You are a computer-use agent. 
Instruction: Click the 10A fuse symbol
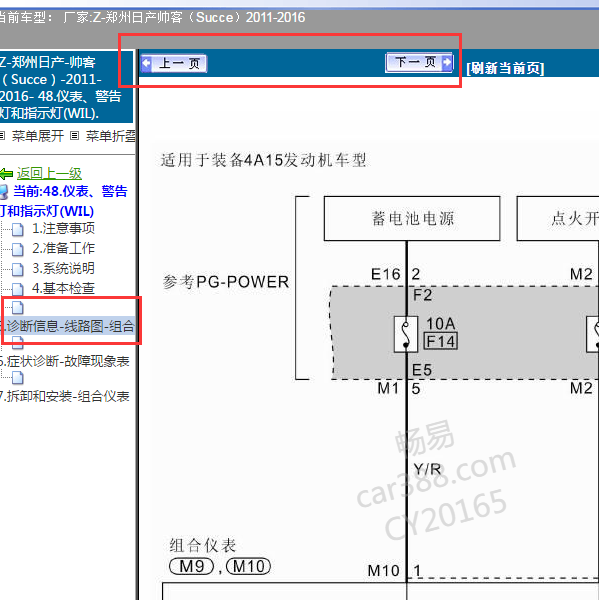pos(406,334)
